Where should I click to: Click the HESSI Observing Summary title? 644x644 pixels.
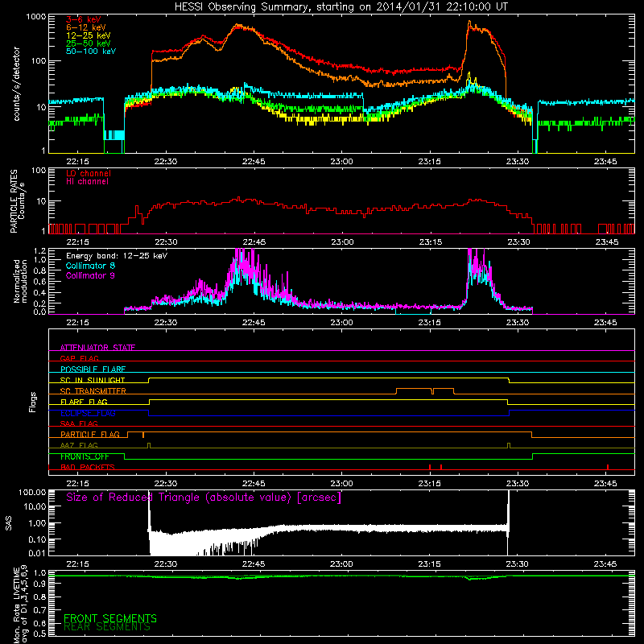pyautogui.click(x=341, y=7)
